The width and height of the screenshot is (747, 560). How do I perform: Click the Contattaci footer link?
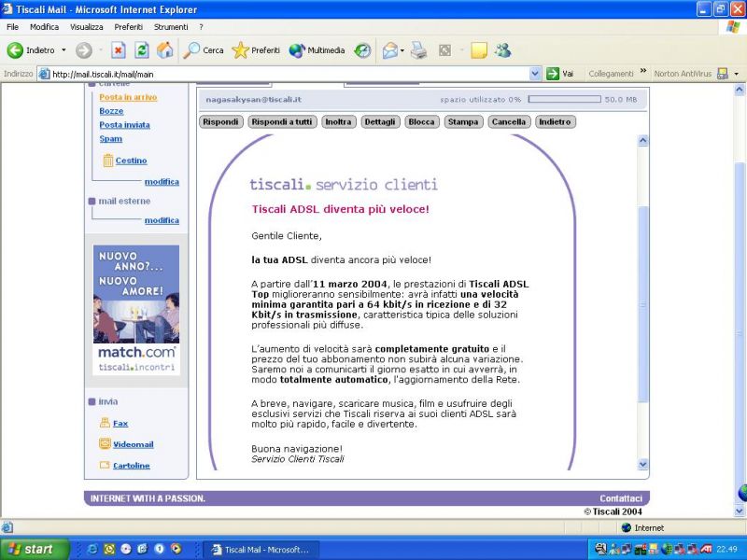tap(621, 498)
